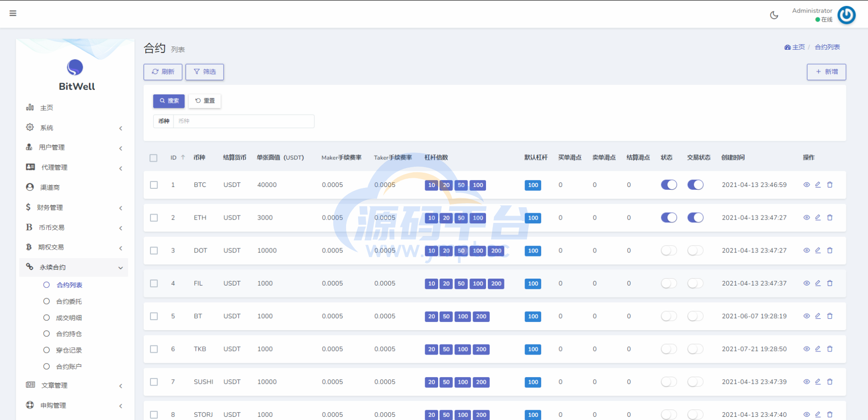Open 合约账户 submenu item
This screenshot has width=868, height=420.
[x=69, y=367]
